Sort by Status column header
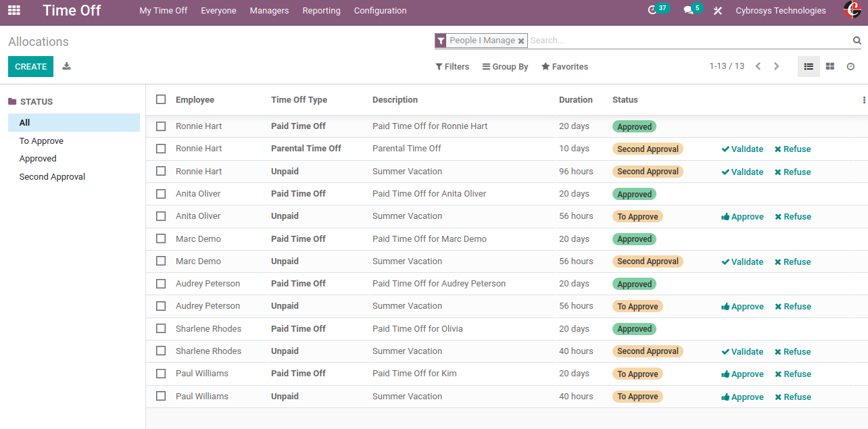868x429 pixels. [x=625, y=100]
